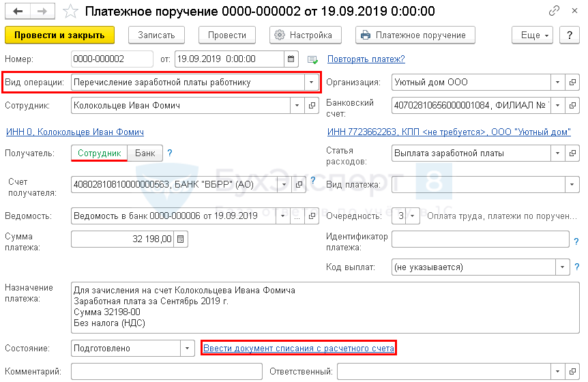Expand the Сотрудник dropdown list
This screenshot has height=382, width=588.
coord(297,105)
